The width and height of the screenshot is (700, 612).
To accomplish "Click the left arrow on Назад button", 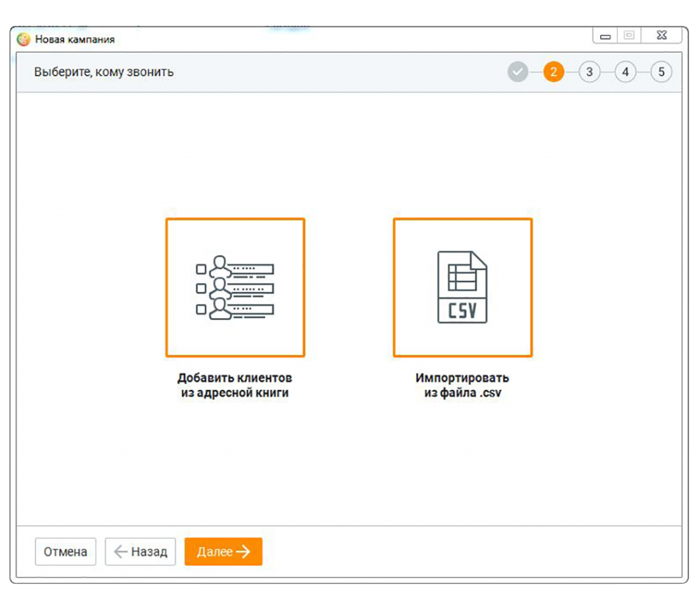I will coord(120,552).
